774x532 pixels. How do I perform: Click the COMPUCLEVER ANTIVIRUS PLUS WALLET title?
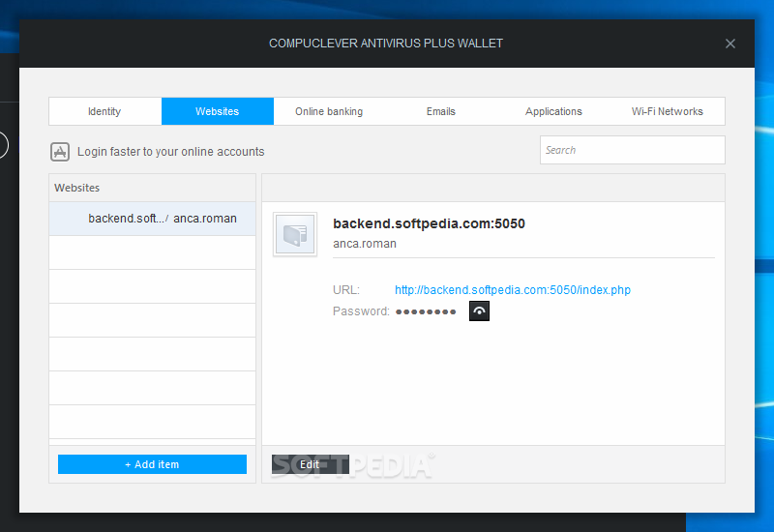tap(385, 44)
